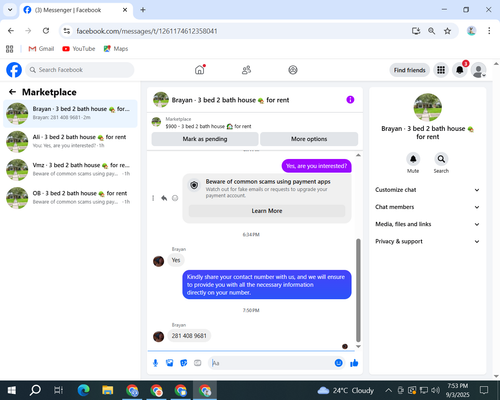Choose a sticker icon

click(184, 363)
